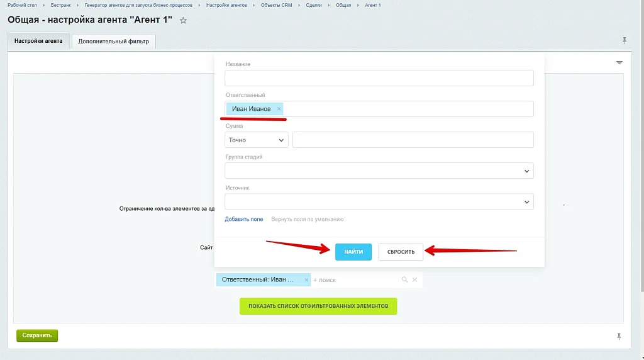The width and height of the screenshot is (644, 360).
Task: Open Сделки breadcrumb link
Action: coord(314,5)
